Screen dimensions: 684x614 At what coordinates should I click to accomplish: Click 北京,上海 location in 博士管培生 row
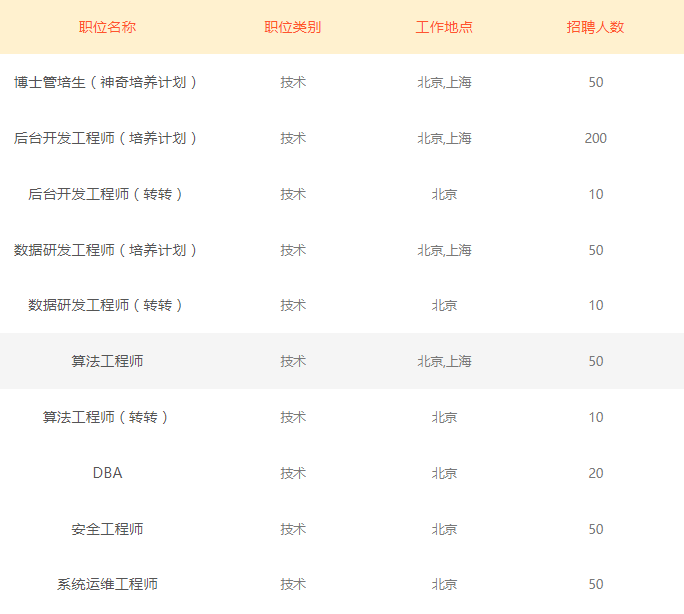point(444,82)
